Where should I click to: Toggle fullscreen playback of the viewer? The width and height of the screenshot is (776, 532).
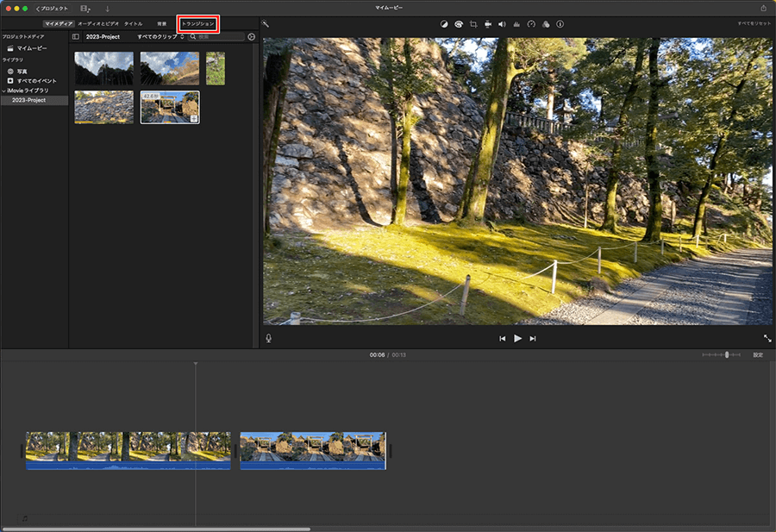click(x=767, y=339)
